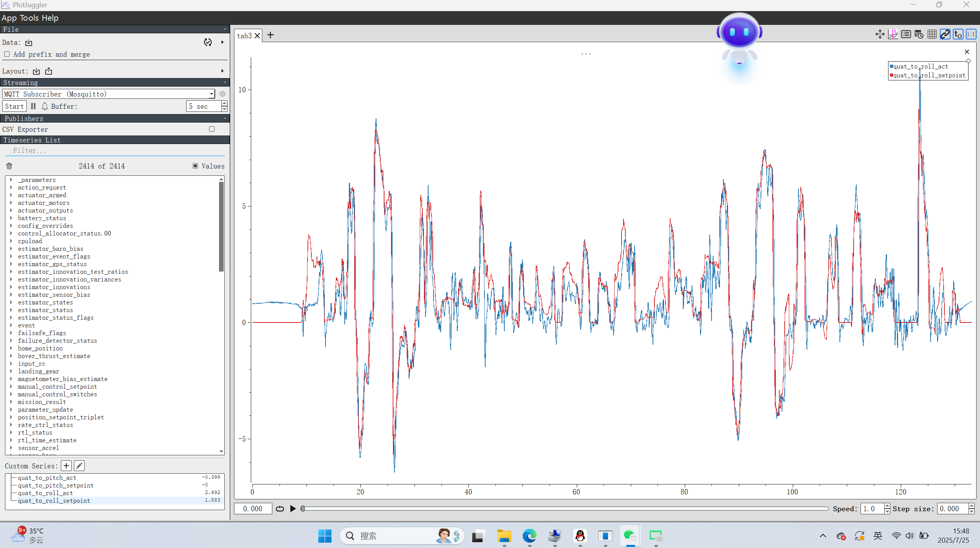Open the Tools menu
The height and width of the screenshot is (548, 980).
tap(29, 18)
